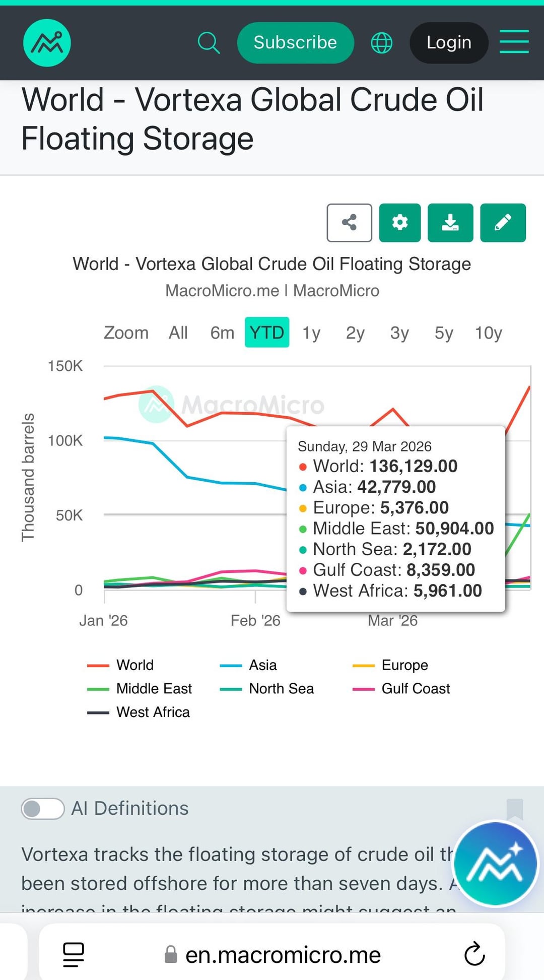Open browser page options icon

click(74, 954)
